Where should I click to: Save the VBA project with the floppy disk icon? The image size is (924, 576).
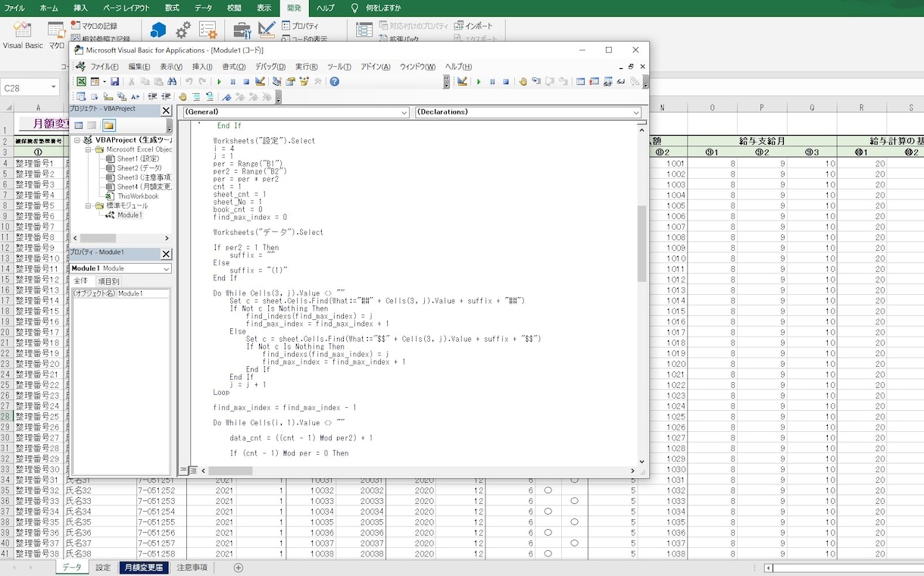tap(114, 81)
